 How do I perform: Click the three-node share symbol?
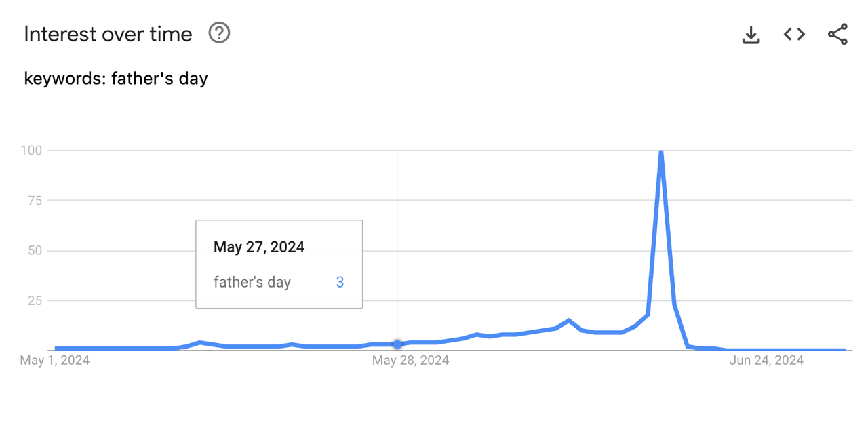837,33
